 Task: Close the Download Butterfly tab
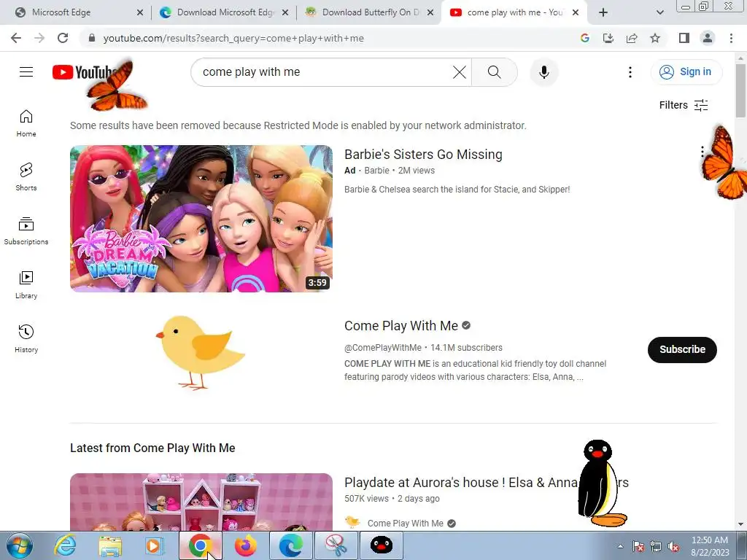(x=430, y=13)
